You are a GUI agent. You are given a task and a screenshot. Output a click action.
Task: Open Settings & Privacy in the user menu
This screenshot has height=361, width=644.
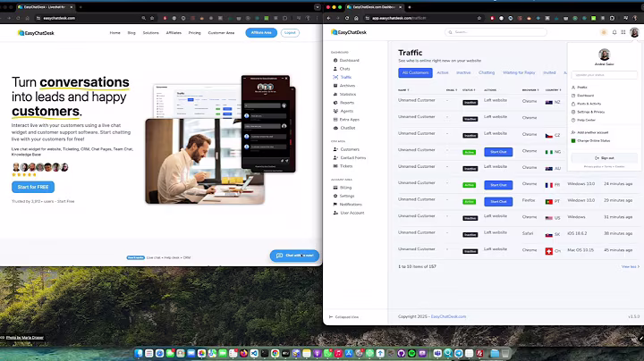coord(588,112)
